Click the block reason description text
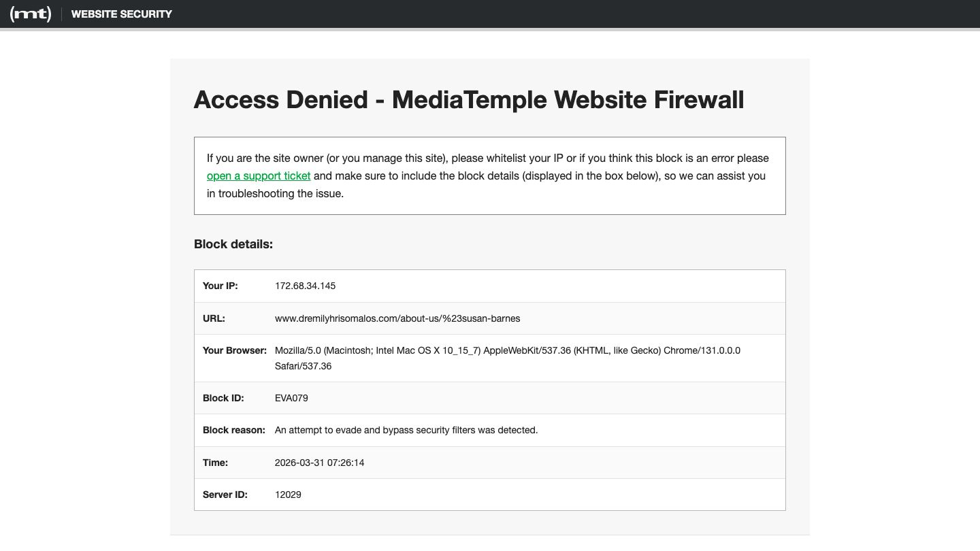The image size is (980, 551). pos(406,430)
